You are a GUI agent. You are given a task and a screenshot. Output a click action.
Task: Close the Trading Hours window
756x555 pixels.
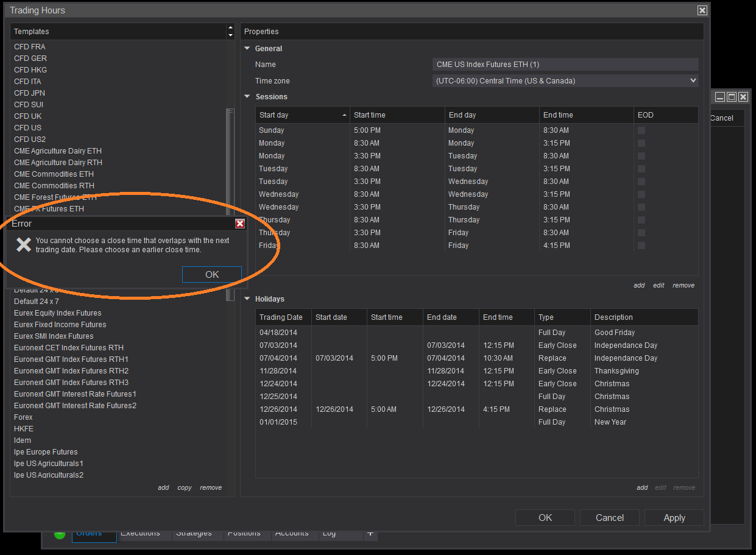[x=702, y=10]
